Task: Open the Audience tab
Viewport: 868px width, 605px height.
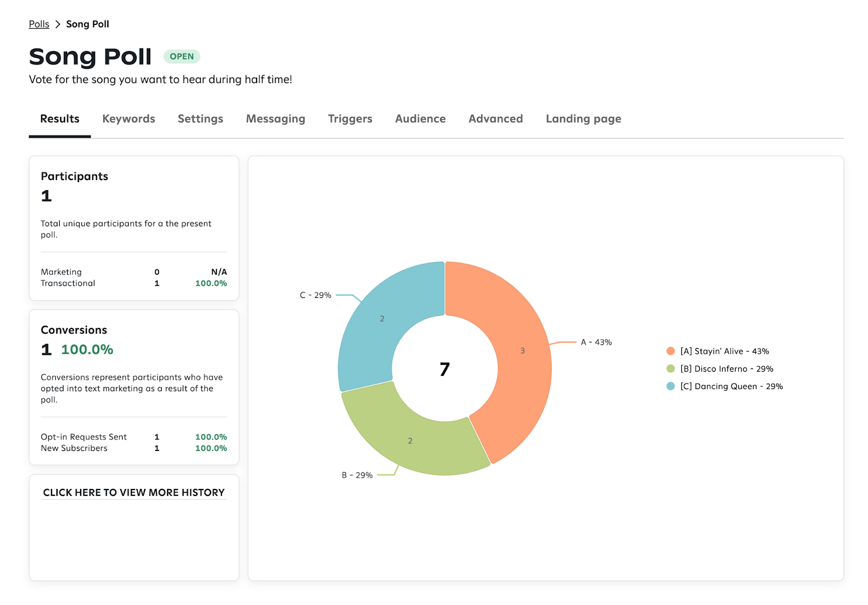Action: pyautogui.click(x=420, y=119)
